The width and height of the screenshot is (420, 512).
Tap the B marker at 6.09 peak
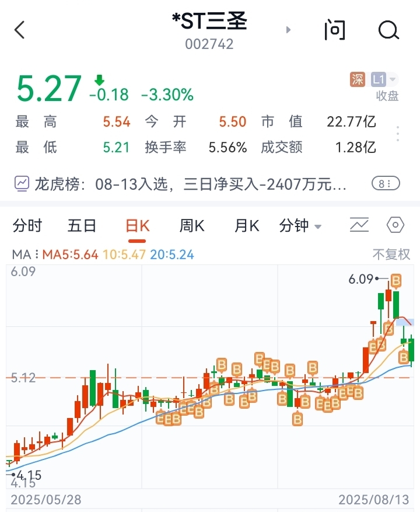396,281
